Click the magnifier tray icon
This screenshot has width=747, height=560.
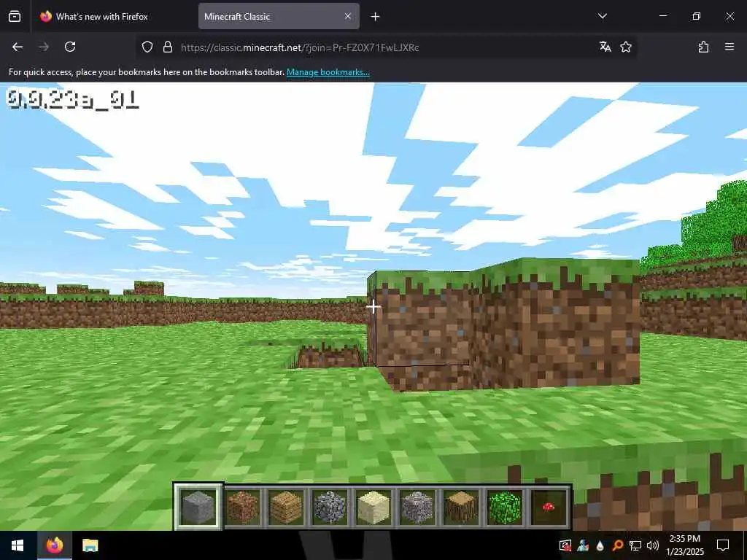pos(617,545)
